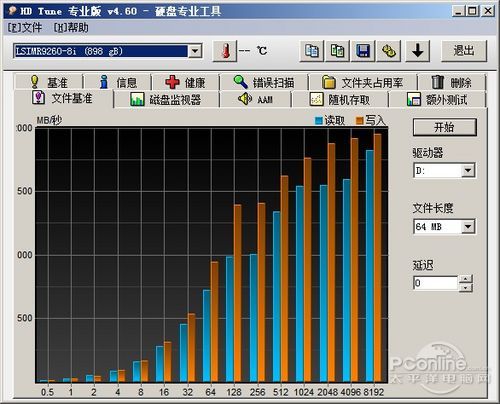Image resolution: width=500 pixels, height=404 pixels.
Task: Click the MB/秒 axis unit label
Action: (49, 120)
